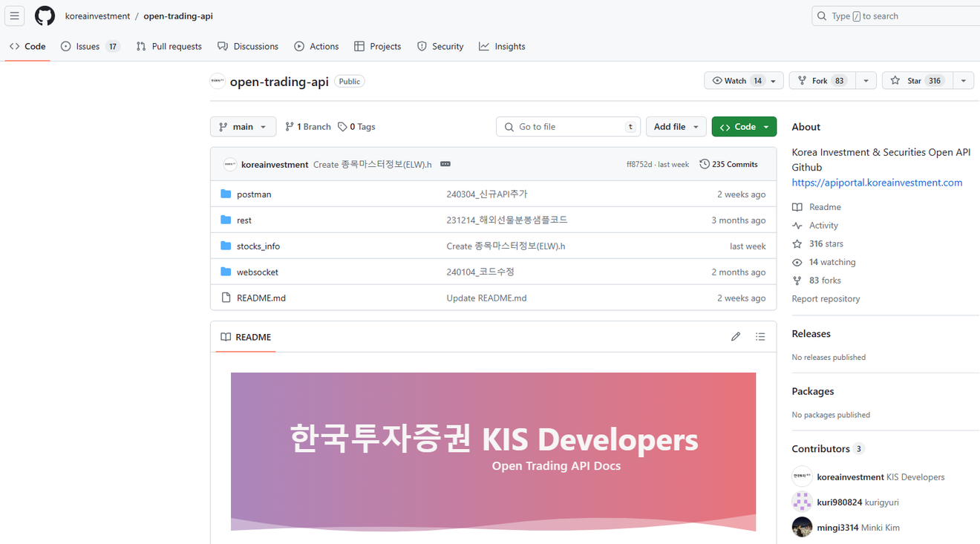This screenshot has width=980, height=544.
Task: Switch to the Code tab
Action: pos(27,46)
